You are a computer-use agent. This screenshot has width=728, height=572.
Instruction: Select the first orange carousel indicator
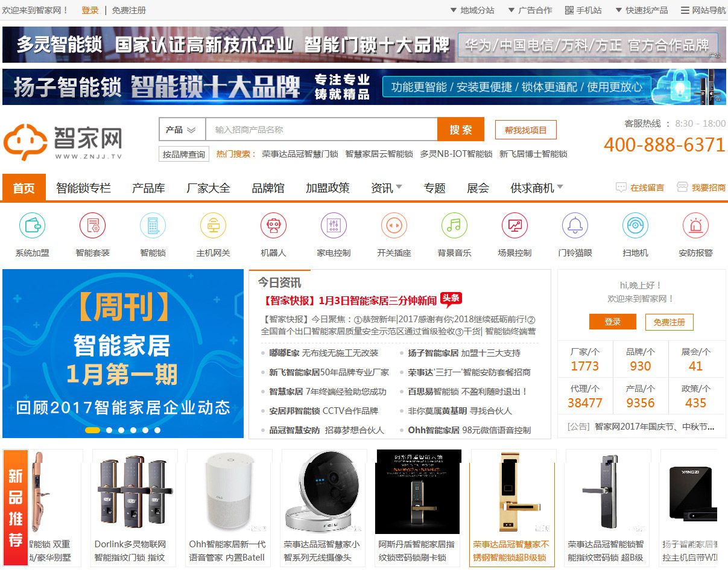(92, 430)
